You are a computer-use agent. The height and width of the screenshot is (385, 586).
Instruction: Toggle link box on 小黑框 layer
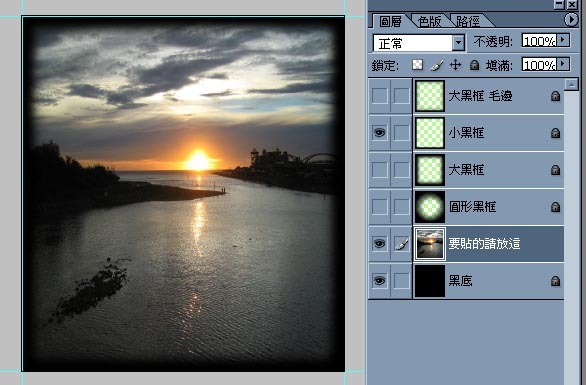(402, 133)
